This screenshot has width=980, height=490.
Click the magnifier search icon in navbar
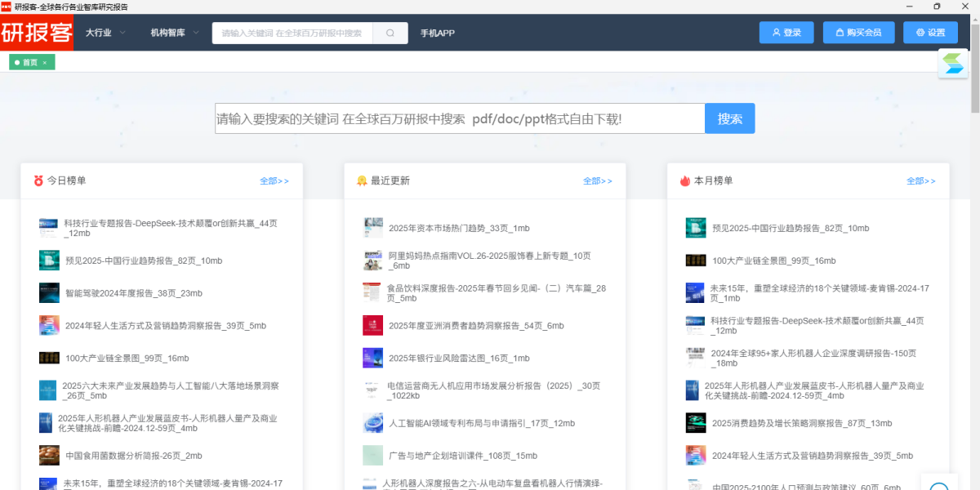pos(390,33)
